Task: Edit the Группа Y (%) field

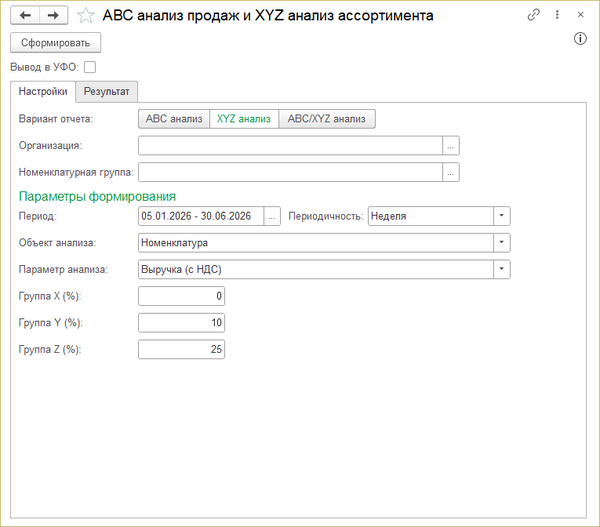Action: tap(181, 323)
